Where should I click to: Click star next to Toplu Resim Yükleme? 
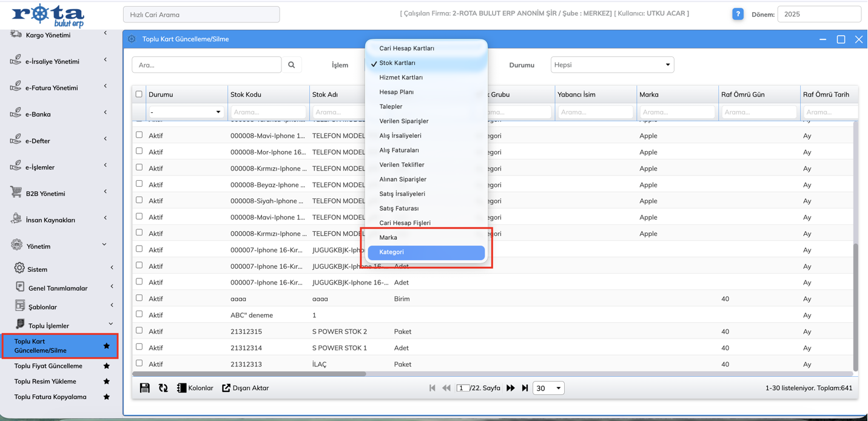107,382
